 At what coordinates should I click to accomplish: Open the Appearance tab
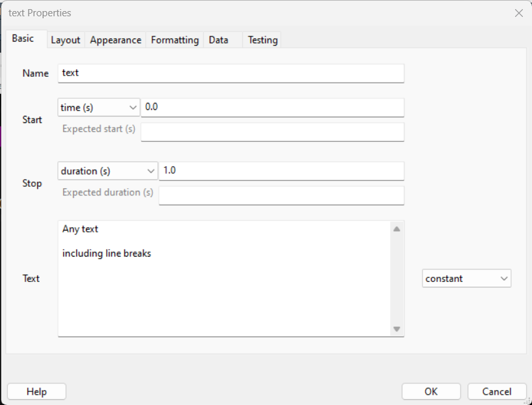(x=115, y=40)
